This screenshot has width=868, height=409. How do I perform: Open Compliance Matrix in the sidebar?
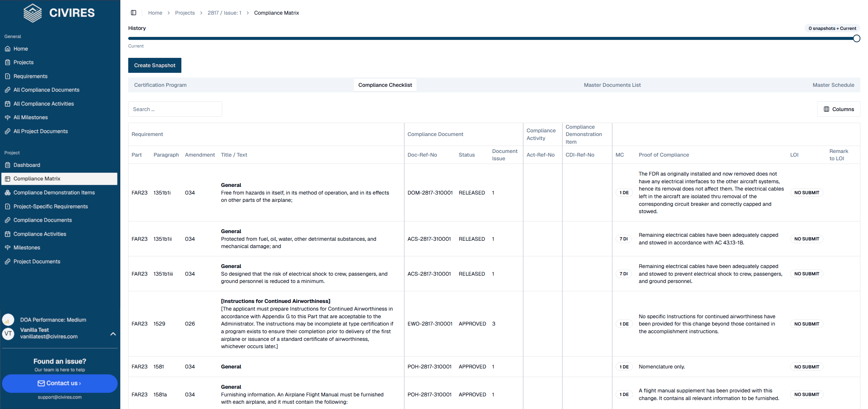(59, 179)
